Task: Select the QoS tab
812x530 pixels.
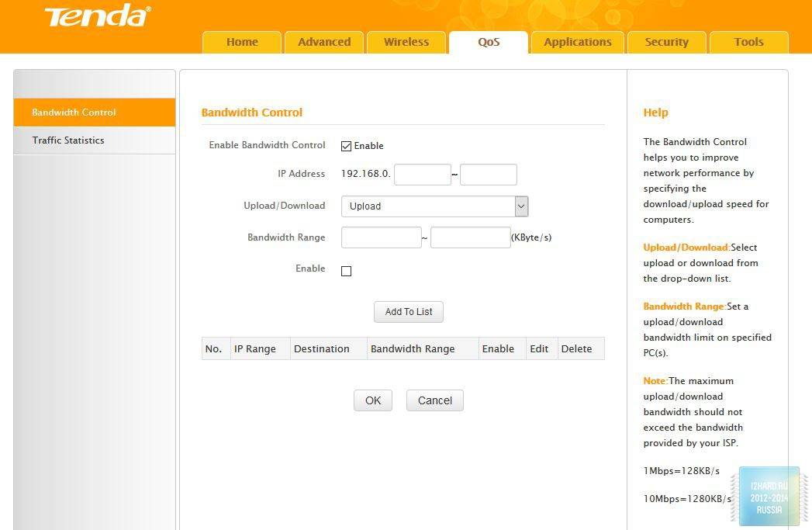Action: [x=489, y=42]
